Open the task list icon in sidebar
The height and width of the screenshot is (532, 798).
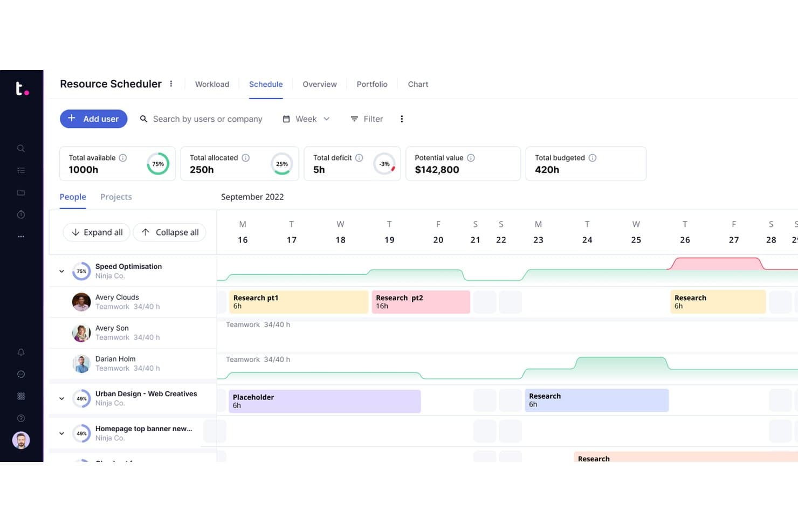[x=21, y=170]
